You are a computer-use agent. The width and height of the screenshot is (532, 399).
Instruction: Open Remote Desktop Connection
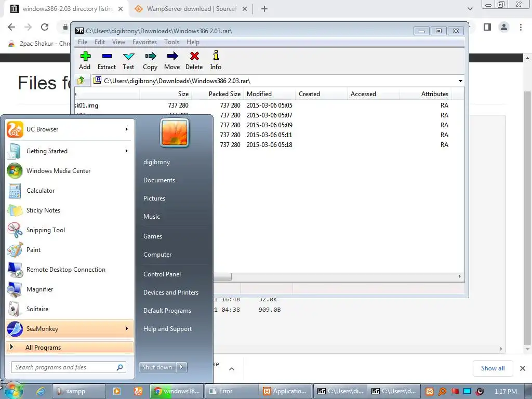tap(70, 270)
